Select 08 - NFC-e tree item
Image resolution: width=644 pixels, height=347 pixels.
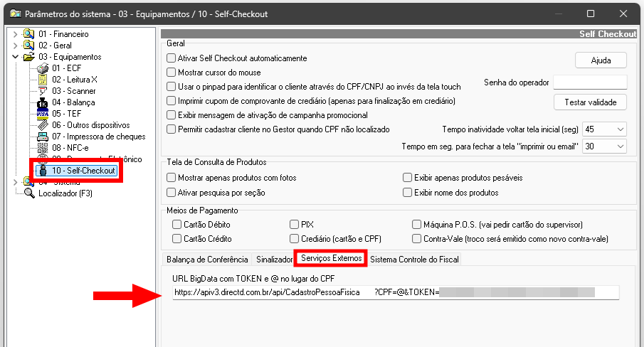(x=70, y=148)
